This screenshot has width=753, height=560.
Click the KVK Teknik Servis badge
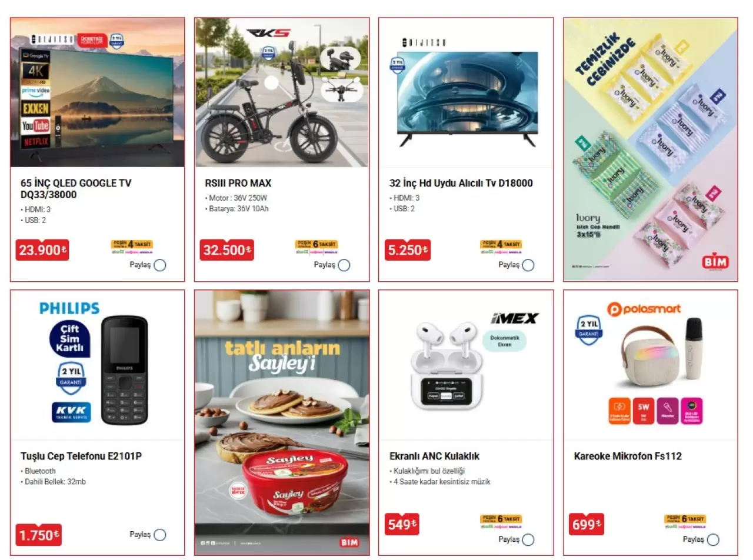71,412
